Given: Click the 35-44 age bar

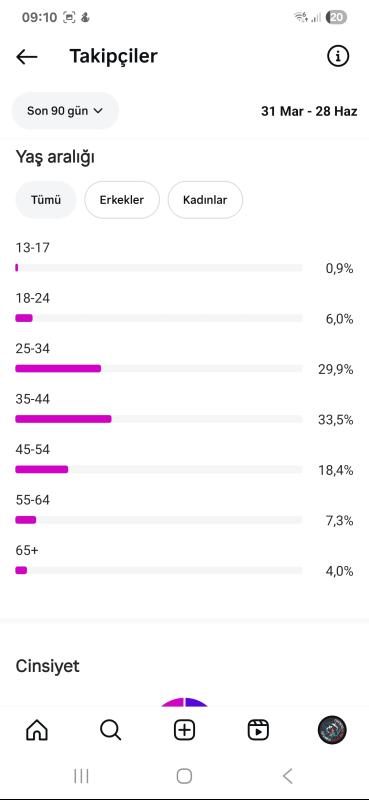Looking at the screenshot, I should (159, 419).
